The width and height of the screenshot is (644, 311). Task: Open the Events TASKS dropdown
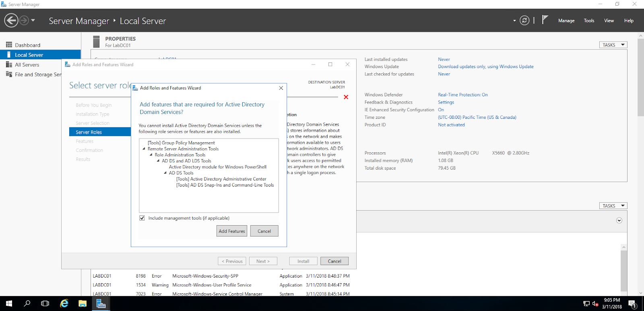[x=613, y=205]
